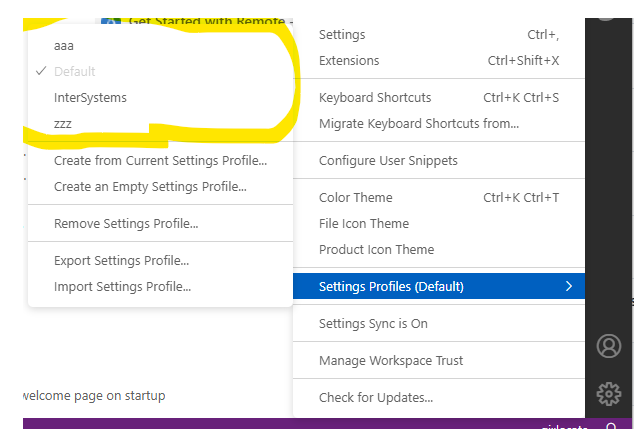Image resolution: width=634 pixels, height=429 pixels.
Task: Choose Create an Empty Settings Profile
Action: pyautogui.click(x=161, y=186)
